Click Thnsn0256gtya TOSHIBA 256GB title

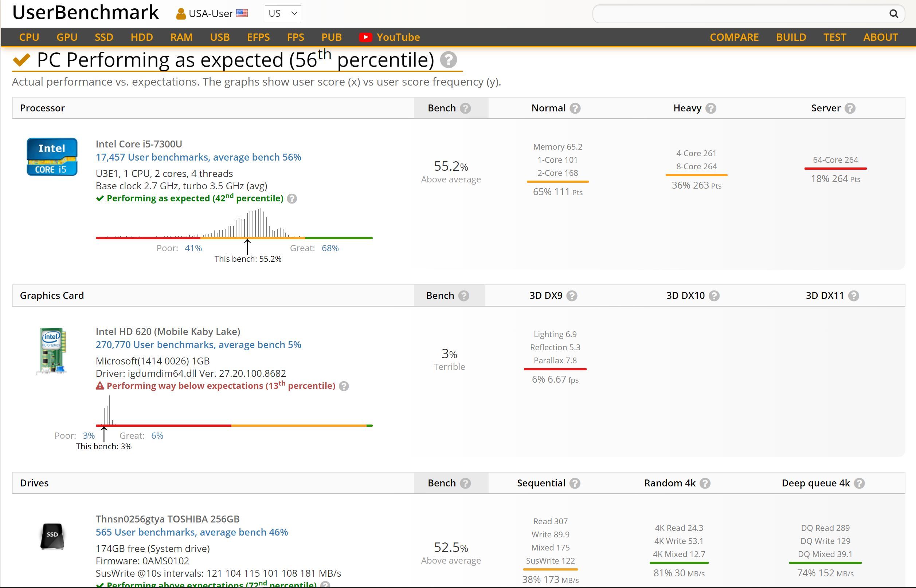tap(167, 519)
